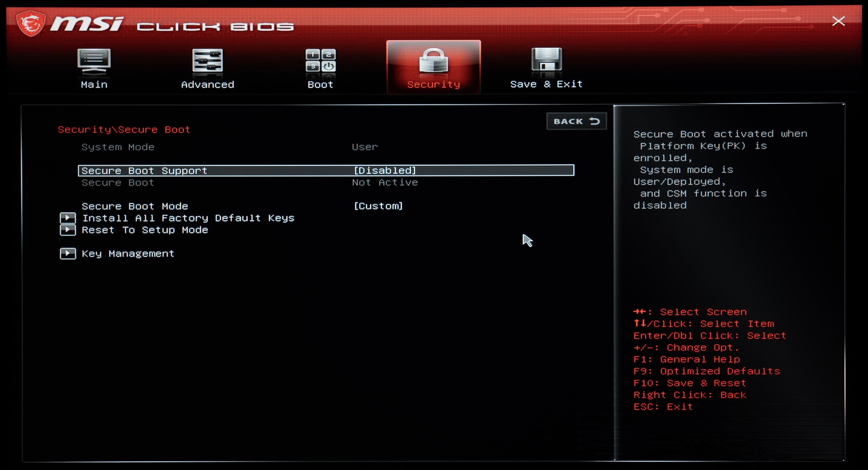Click the Main monitor icon
This screenshot has width=868, height=470.
pos(94,61)
